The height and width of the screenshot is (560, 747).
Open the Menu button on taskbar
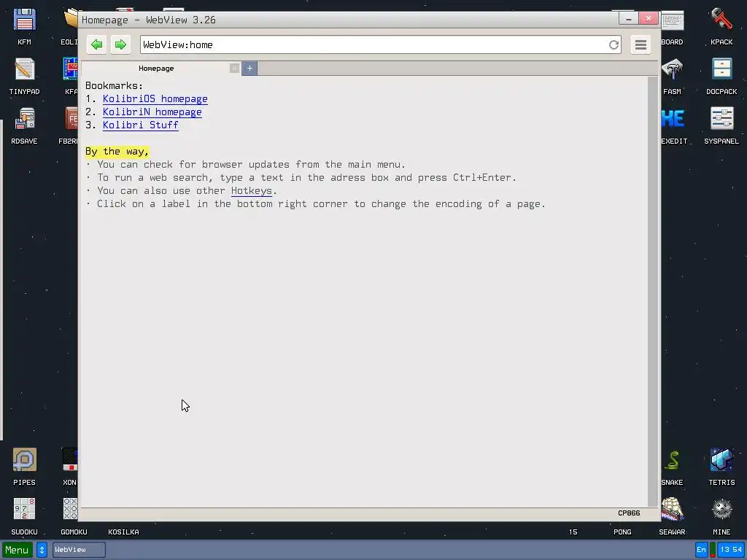(18, 550)
